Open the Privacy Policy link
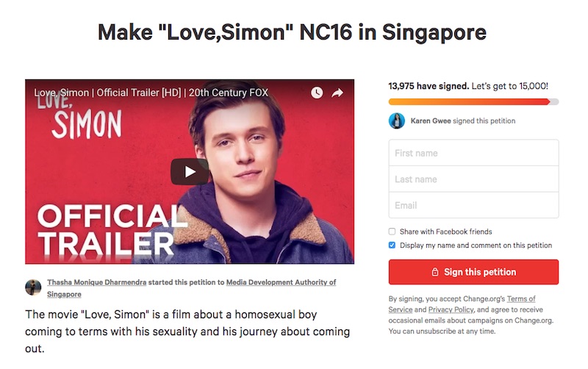 (451, 309)
